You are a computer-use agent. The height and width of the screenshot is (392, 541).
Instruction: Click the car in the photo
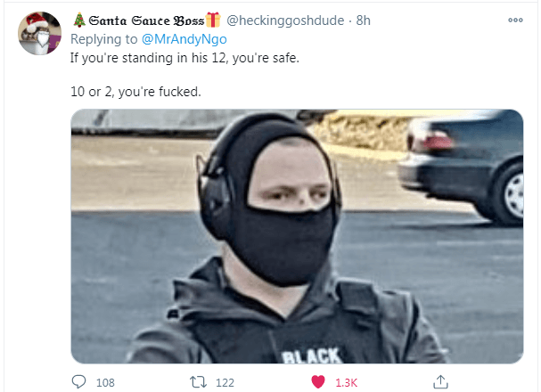(461, 167)
